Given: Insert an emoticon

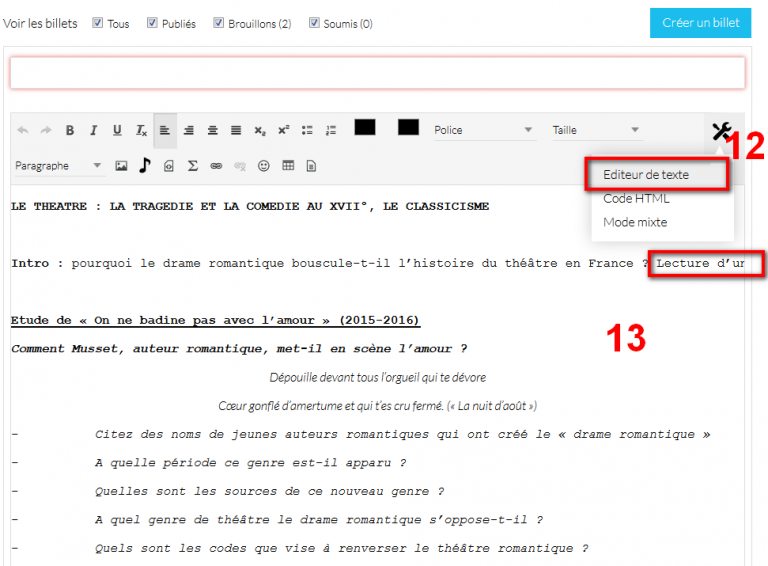Looking at the screenshot, I should click(264, 166).
